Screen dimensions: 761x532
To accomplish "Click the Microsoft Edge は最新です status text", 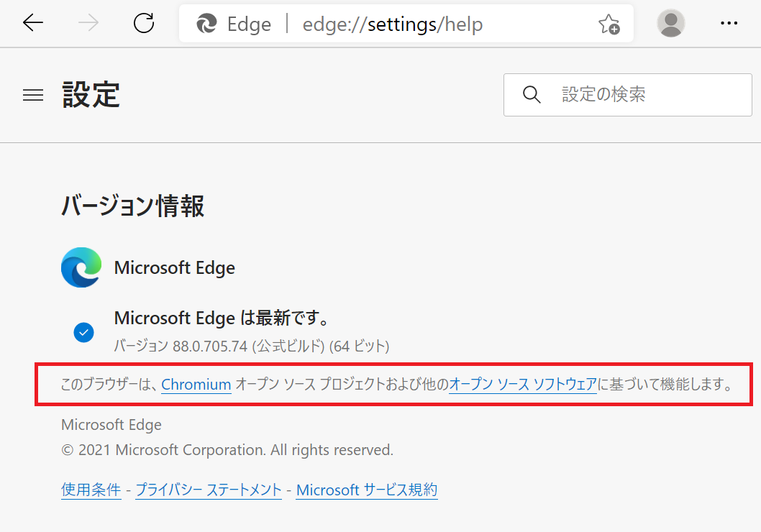I will click(222, 318).
